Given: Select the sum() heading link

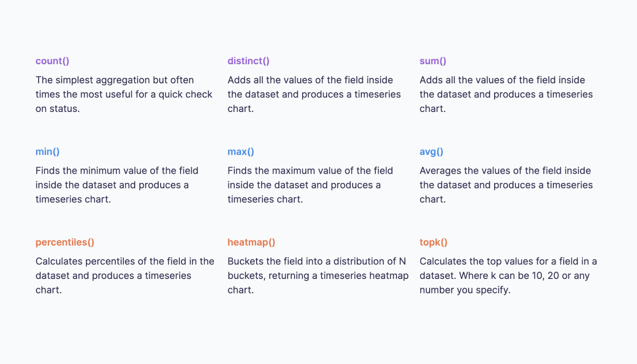Looking at the screenshot, I should [x=433, y=61].
